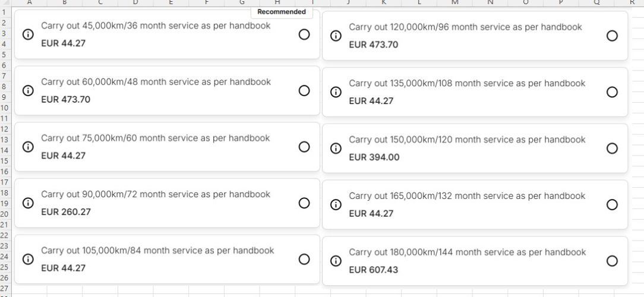Pick the 180,000km/144 month service radio button
Viewport: 644px width, 297px height.
612,261
